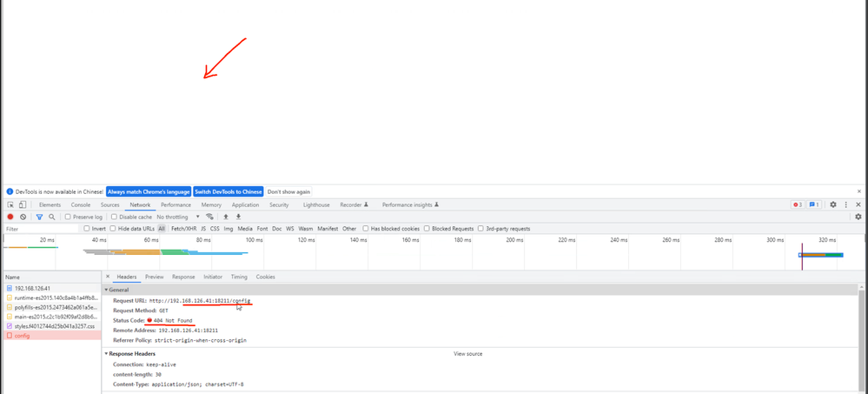The height and width of the screenshot is (394, 868).
Task: Select the styles.f4012744d25b041a3257.css request
Action: tap(52, 326)
